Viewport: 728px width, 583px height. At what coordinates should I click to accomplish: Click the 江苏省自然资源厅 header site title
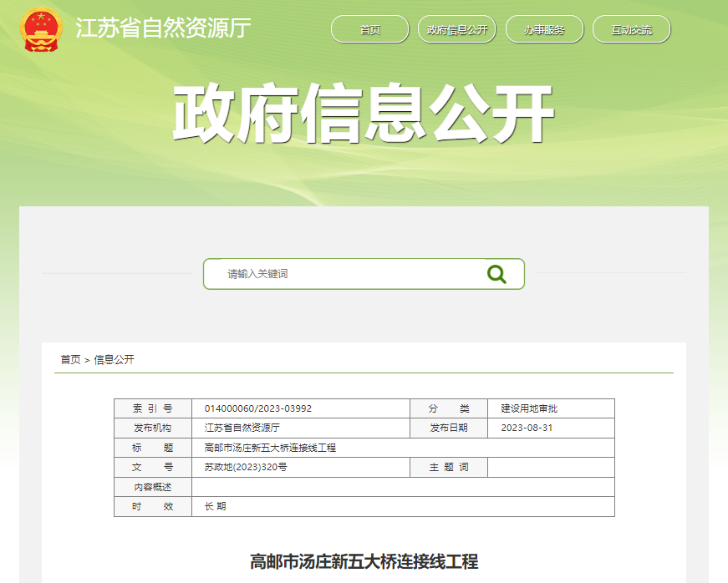(163, 28)
